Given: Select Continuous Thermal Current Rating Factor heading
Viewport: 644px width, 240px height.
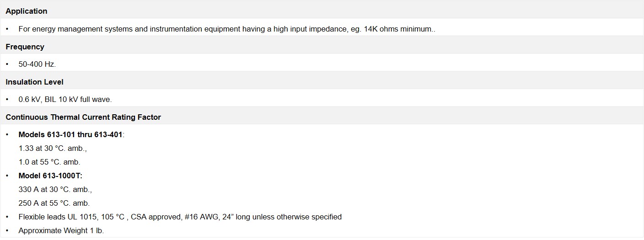Looking at the screenshot, I should coord(83,117).
